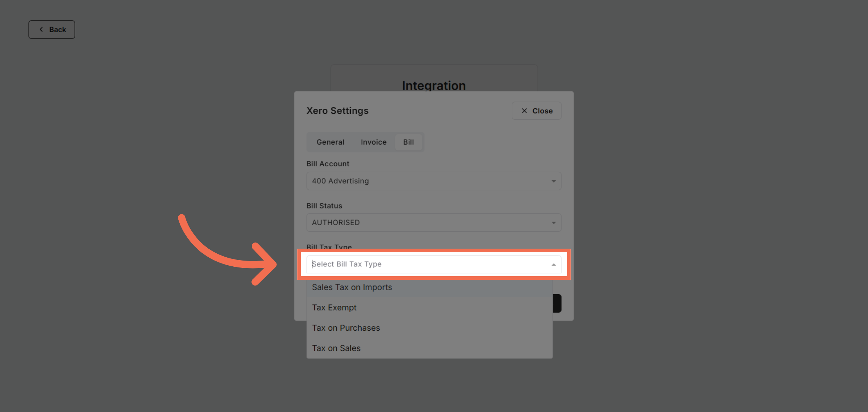
Task: Click the Close button
Action: (536, 111)
